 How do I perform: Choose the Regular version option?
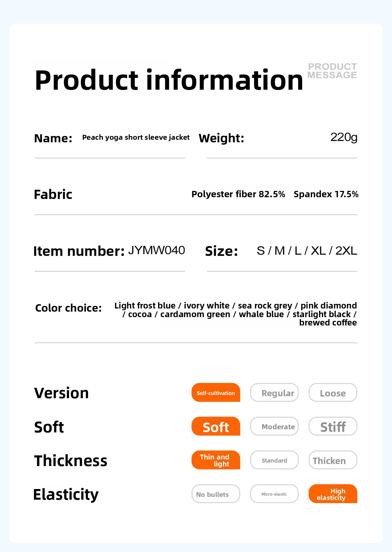(x=274, y=393)
